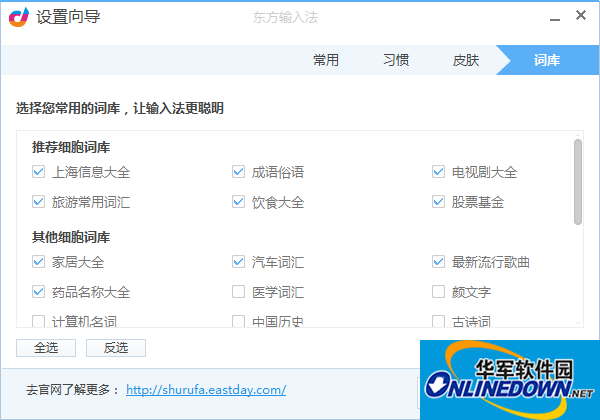Toggle 药品名称大全 checkbox
The width and height of the screenshot is (600, 420).
coord(38,292)
